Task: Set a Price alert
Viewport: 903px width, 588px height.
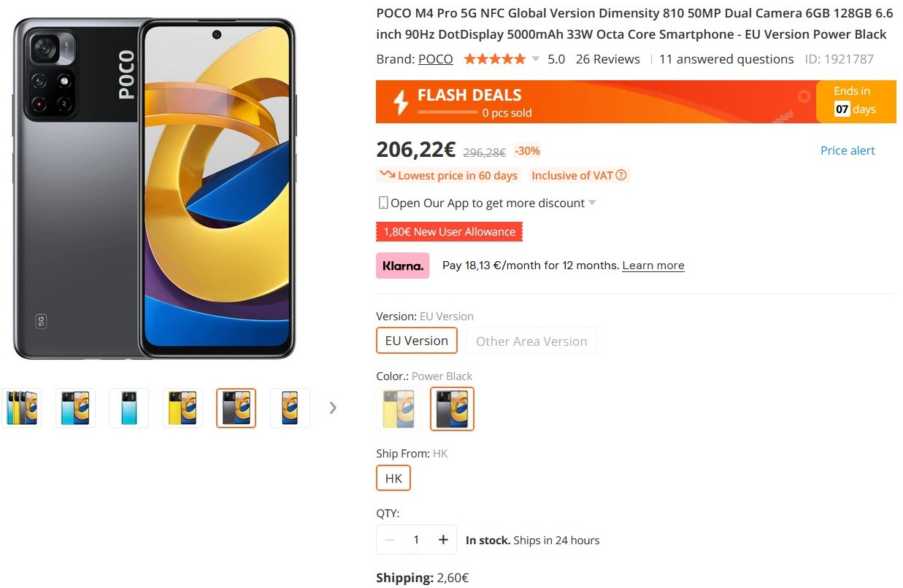Action: 847,150
